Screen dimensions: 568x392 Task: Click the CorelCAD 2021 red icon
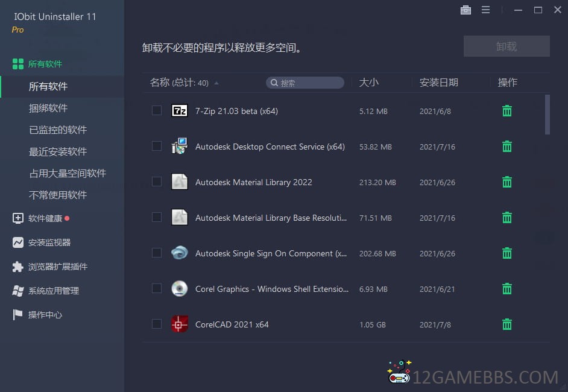(179, 324)
